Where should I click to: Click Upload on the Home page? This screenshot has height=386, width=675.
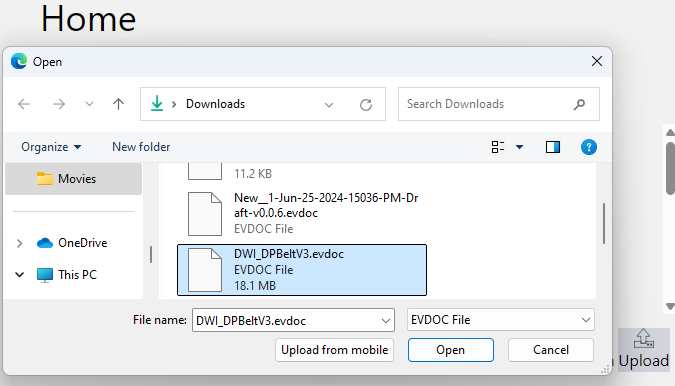pyautogui.click(x=644, y=350)
